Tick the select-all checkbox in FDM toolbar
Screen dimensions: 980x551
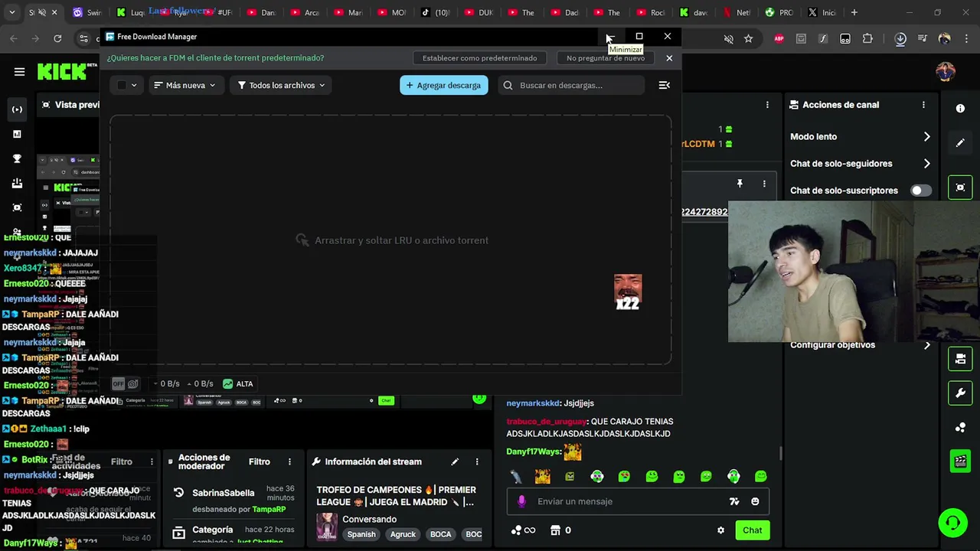tap(121, 85)
